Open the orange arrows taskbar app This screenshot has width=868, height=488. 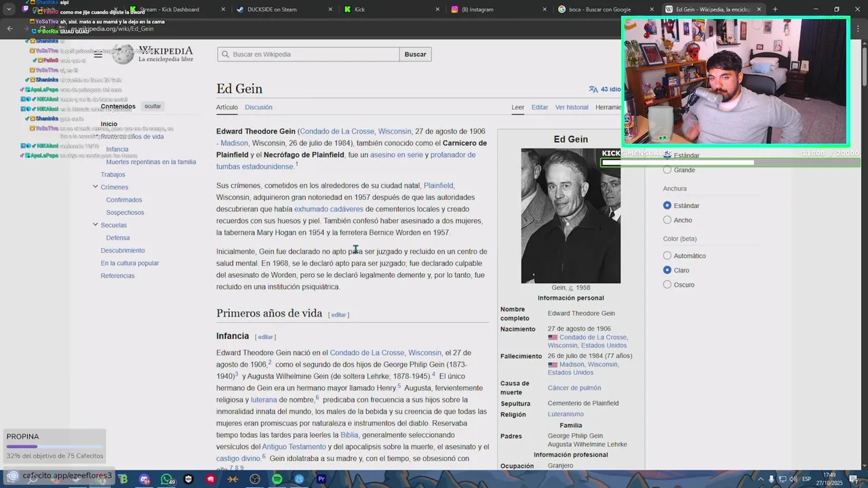coord(233,479)
